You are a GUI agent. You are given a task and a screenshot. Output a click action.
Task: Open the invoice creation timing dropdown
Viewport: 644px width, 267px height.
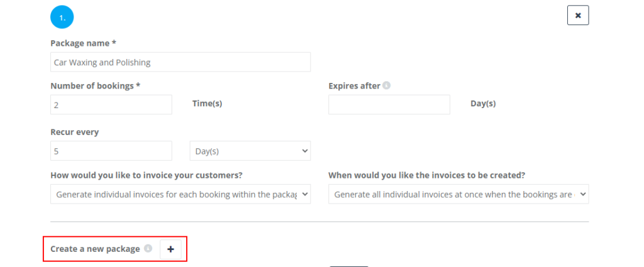(458, 194)
